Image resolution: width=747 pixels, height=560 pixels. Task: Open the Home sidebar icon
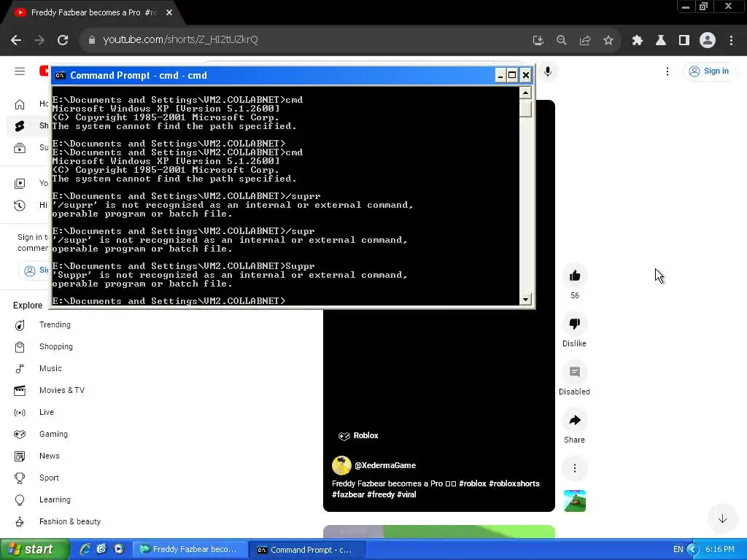[20, 104]
